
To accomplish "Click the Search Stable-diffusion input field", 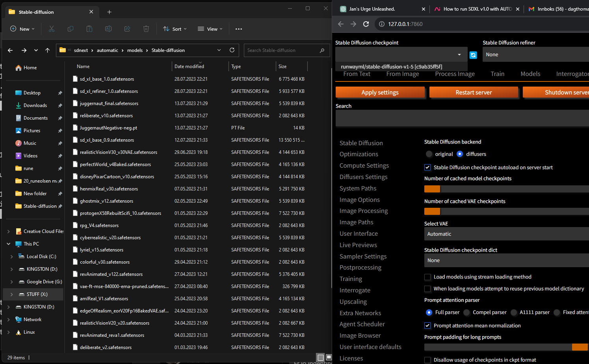I will (286, 50).
